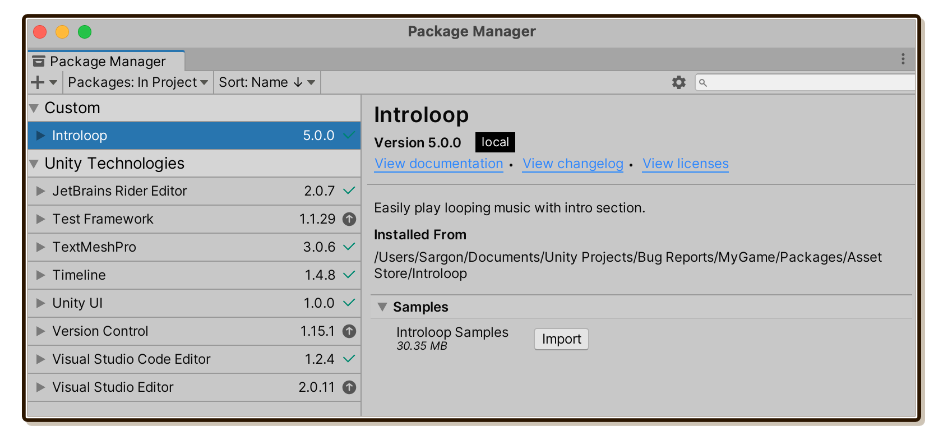Image resolution: width=943 pixels, height=436 pixels.
Task: Select the Package Manager tab
Action: pos(106,61)
